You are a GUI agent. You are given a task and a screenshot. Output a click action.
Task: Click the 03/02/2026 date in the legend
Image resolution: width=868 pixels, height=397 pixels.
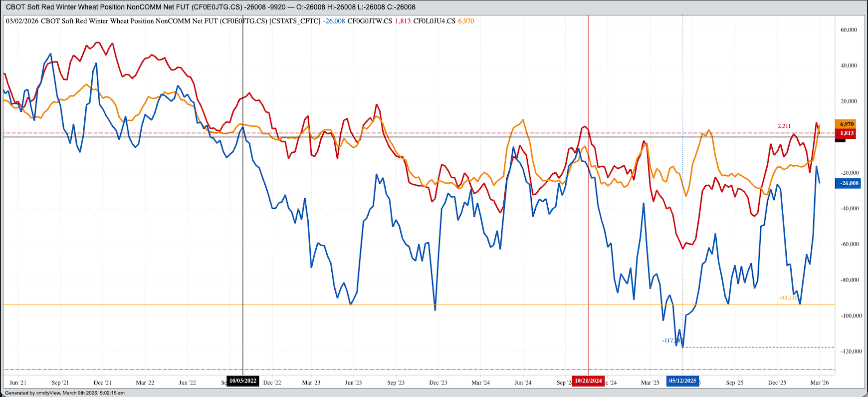coord(22,21)
